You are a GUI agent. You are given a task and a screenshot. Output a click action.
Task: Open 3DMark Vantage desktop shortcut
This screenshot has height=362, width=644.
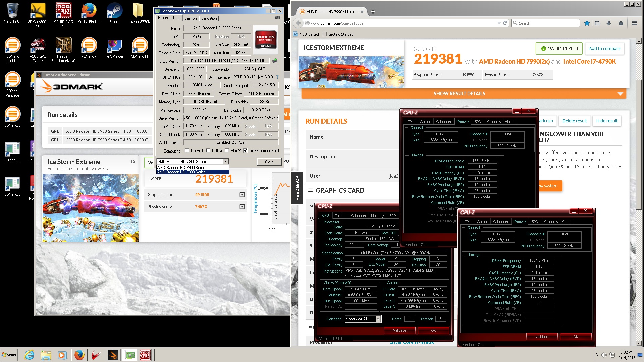pos(12,84)
